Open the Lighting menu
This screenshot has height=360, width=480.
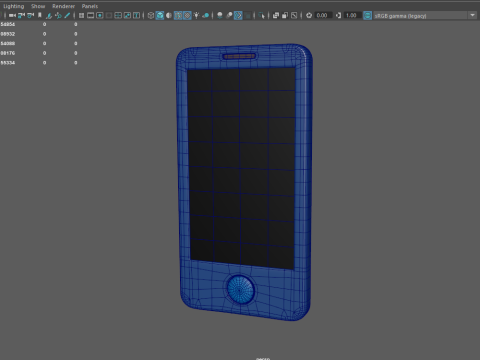pos(14,6)
